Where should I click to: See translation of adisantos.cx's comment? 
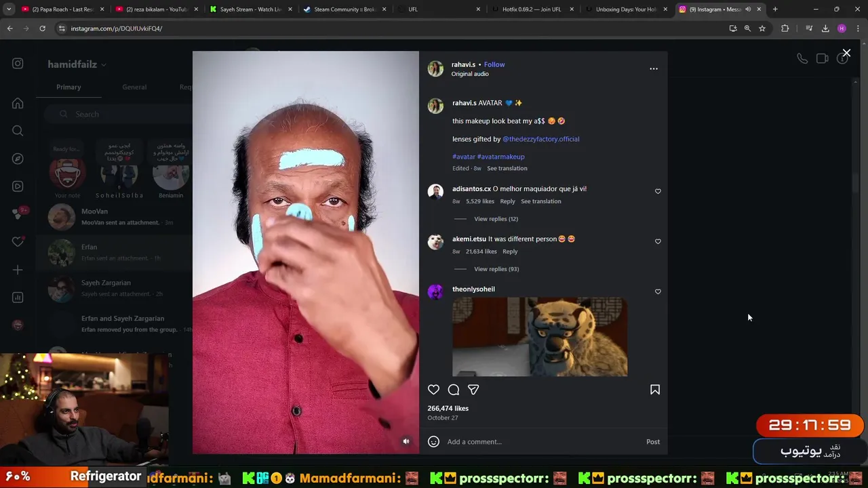tap(540, 201)
